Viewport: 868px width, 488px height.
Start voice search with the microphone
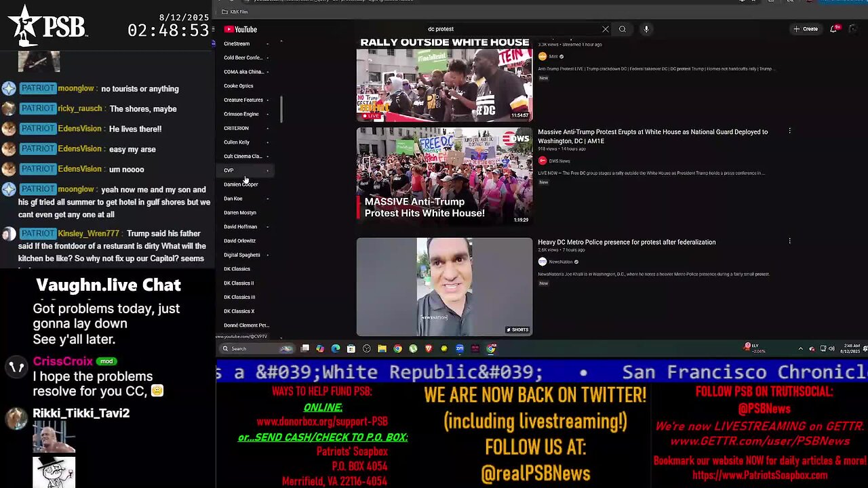click(646, 29)
